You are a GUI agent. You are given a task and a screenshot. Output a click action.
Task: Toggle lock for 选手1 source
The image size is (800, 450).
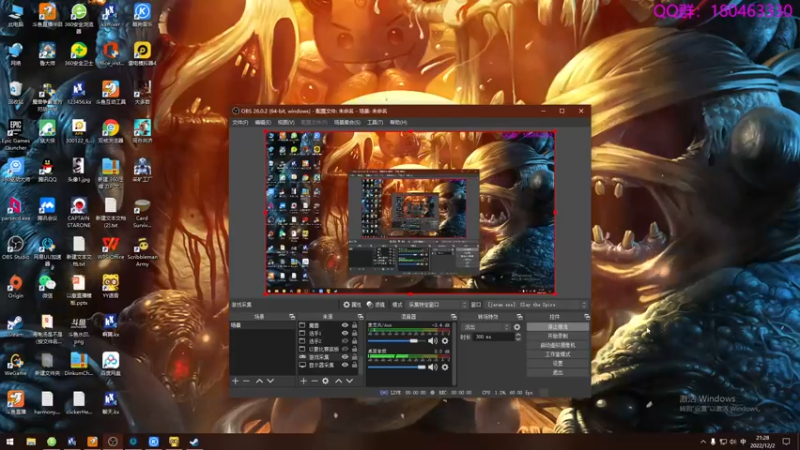354,333
